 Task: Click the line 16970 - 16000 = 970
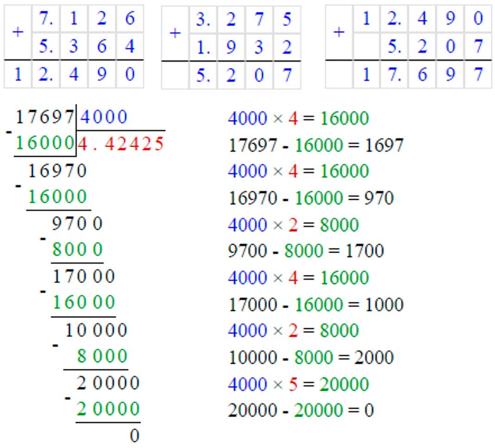click(x=311, y=199)
